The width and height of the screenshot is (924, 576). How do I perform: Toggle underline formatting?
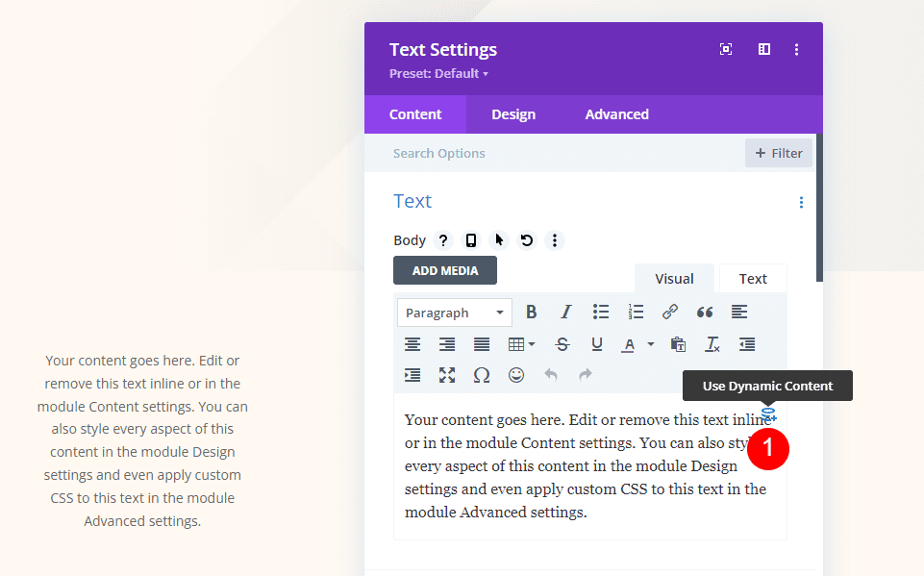[x=597, y=344]
